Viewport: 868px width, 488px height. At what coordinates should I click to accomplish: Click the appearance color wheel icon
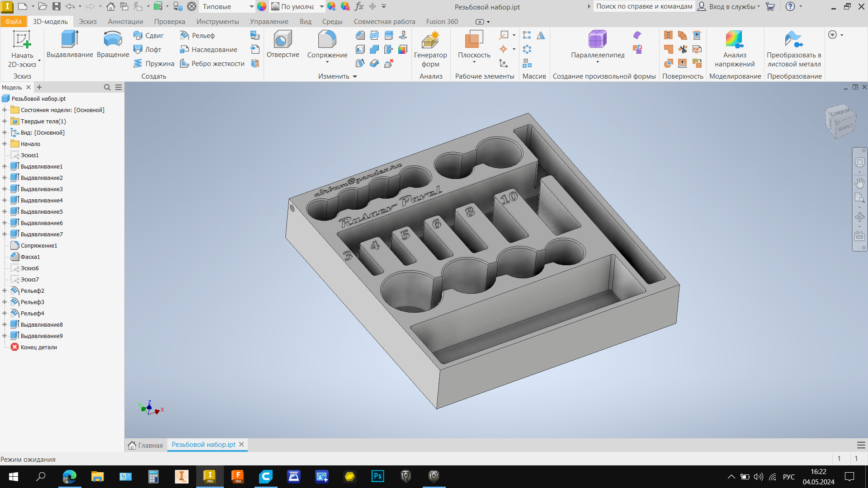[262, 6]
